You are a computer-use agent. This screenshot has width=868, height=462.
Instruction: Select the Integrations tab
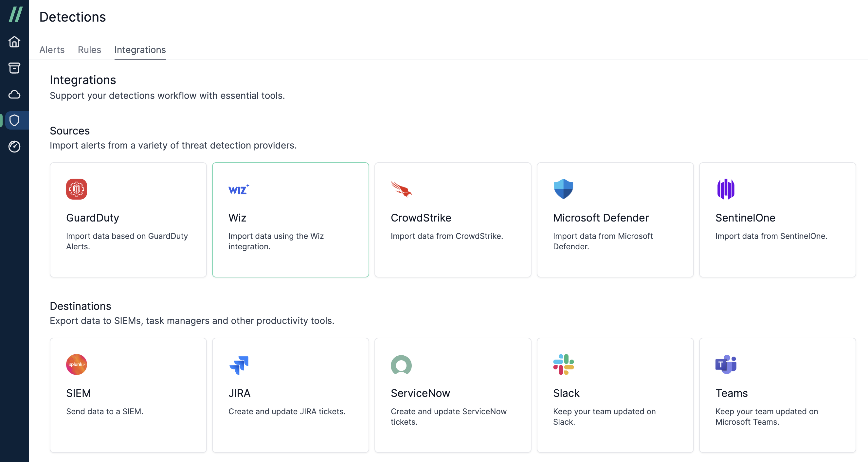140,50
